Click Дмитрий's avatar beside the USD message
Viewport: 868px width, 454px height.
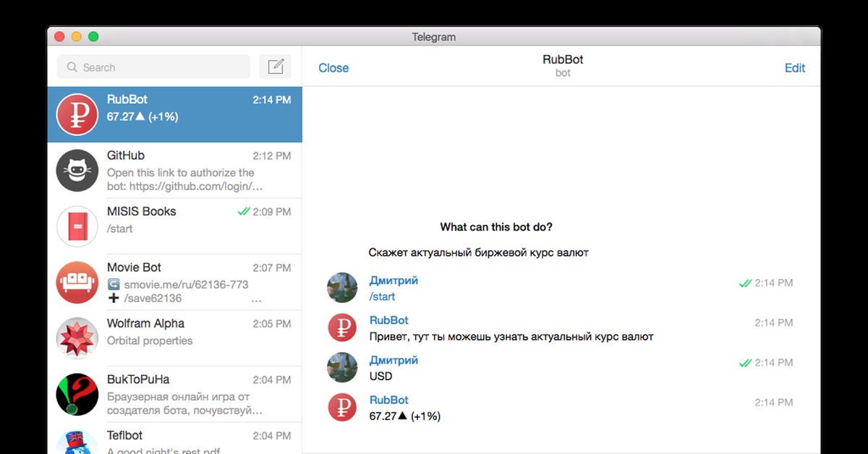click(343, 367)
